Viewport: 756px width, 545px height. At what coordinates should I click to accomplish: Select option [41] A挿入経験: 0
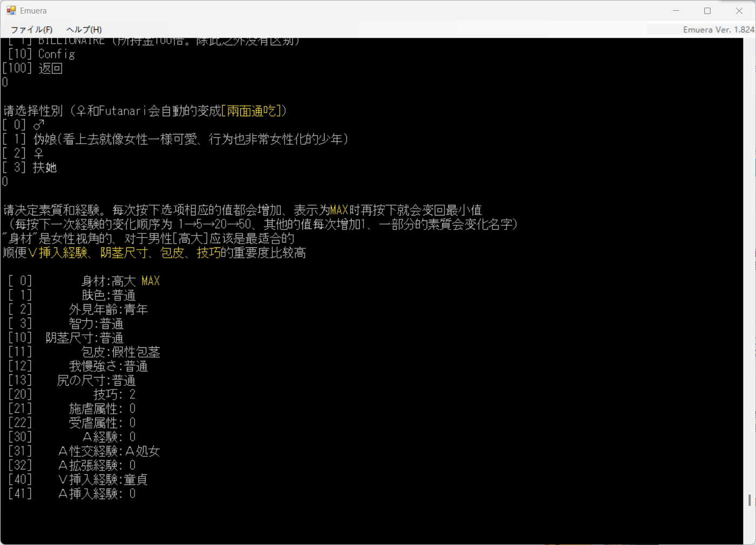[x=72, y=494]
